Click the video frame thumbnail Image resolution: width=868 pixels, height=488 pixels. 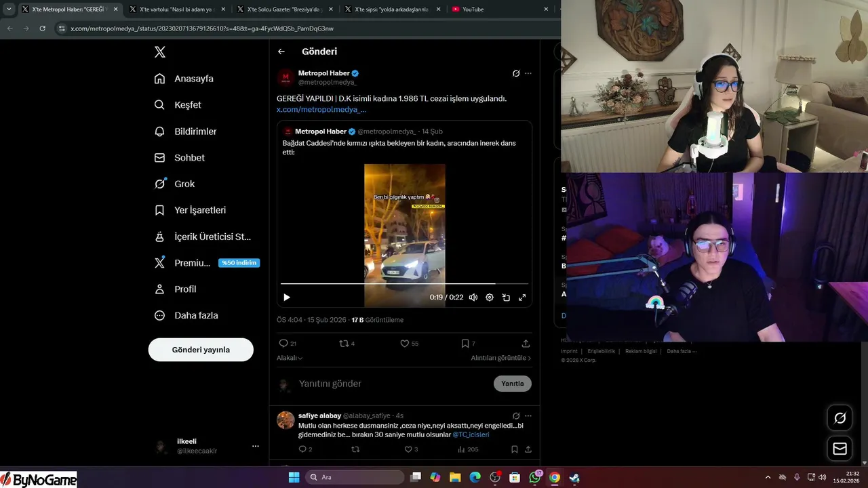(x=405, y=235)
